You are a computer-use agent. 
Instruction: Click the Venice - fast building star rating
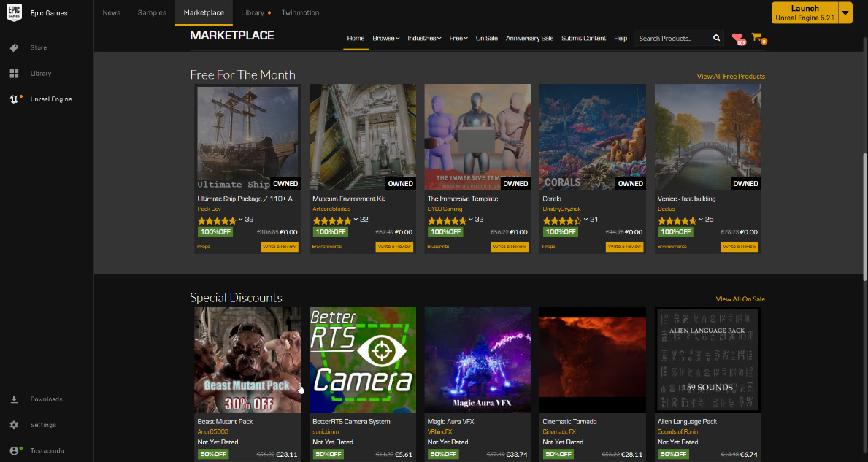coord(677,220)
